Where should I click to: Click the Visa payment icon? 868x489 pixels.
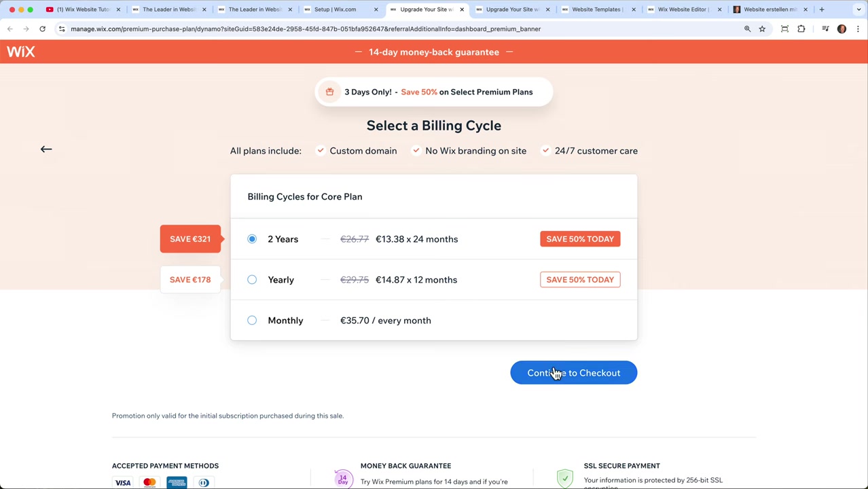[x=122, y=483]
